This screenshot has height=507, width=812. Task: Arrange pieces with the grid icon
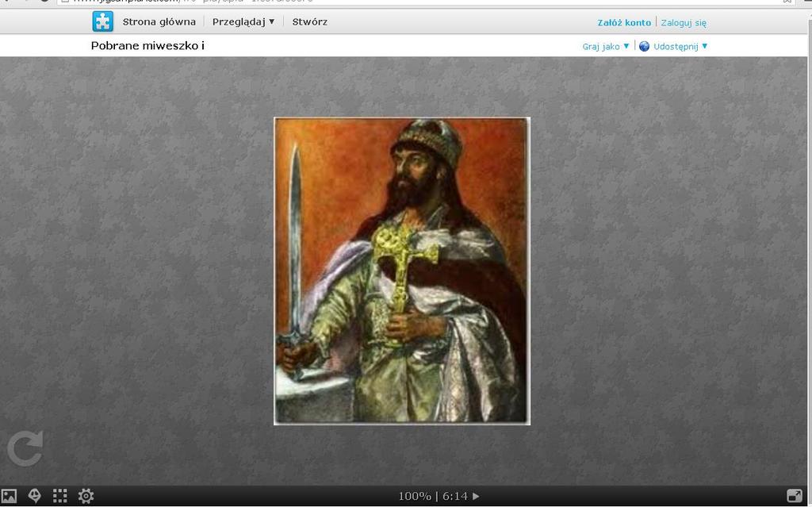[x=60, y=496]
